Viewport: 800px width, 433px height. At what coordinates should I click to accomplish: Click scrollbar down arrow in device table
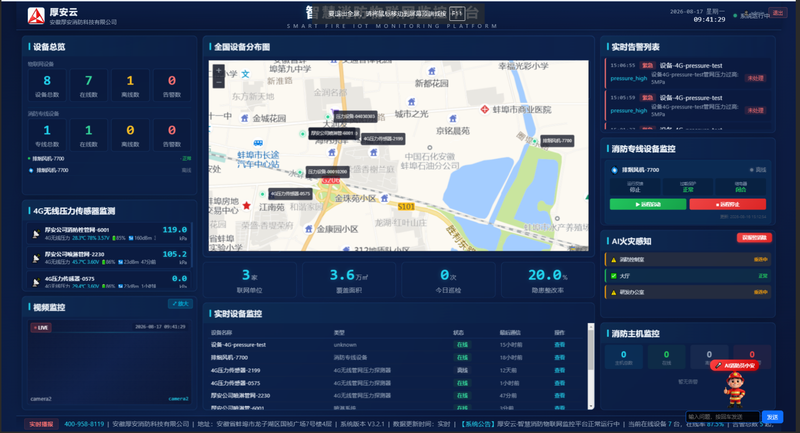click(x=591, y=406)
